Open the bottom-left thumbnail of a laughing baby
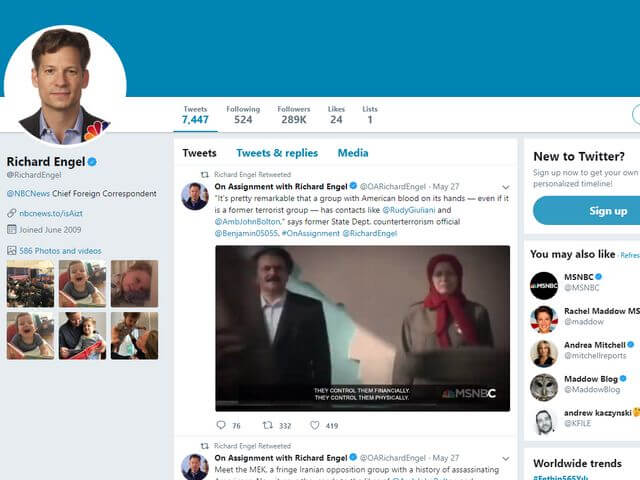This screenshot has height=480, width=640. click(x=30, y=336)
